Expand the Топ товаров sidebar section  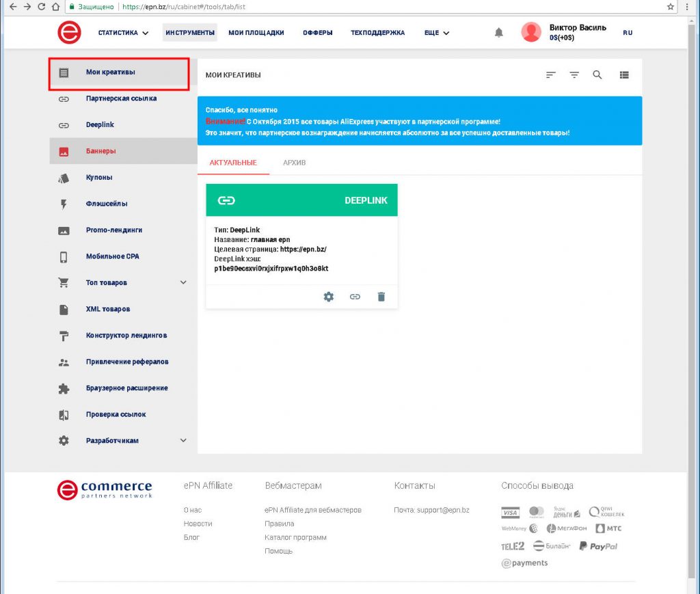183,282
